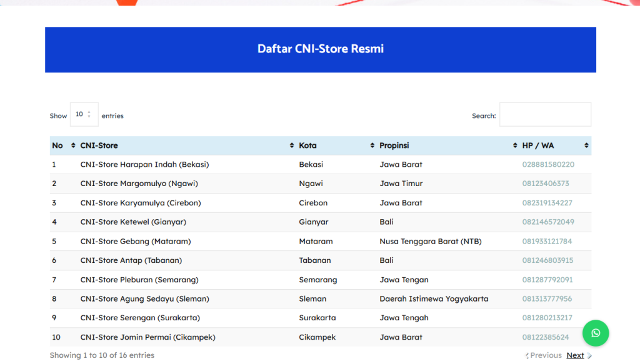This screenshot has width=640, height=364.
Task: Open the Show entries count dropdown
Action: pyautogui.click(x=84, y=115)
